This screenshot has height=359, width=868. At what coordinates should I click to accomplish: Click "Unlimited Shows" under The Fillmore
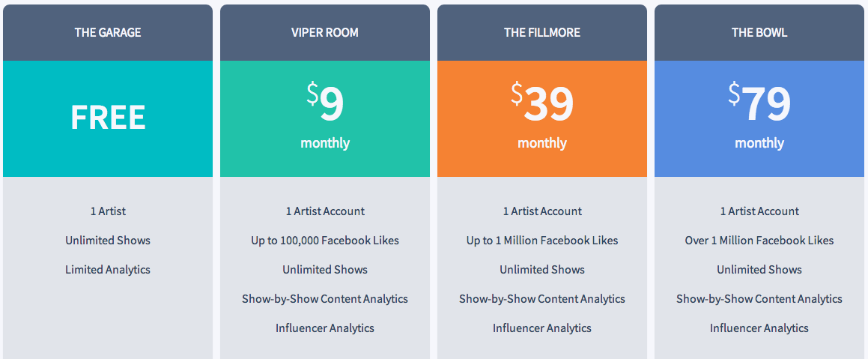coord(542,270)
